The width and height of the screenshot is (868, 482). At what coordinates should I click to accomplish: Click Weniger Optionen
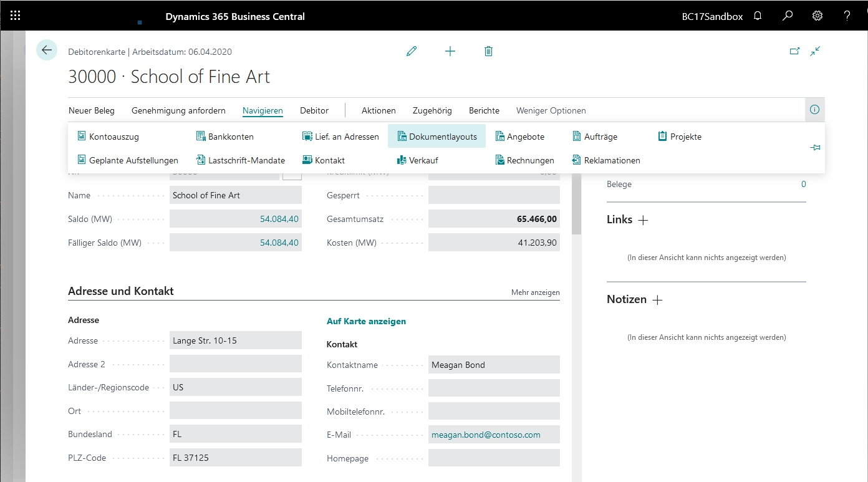[x=551, y=110]
